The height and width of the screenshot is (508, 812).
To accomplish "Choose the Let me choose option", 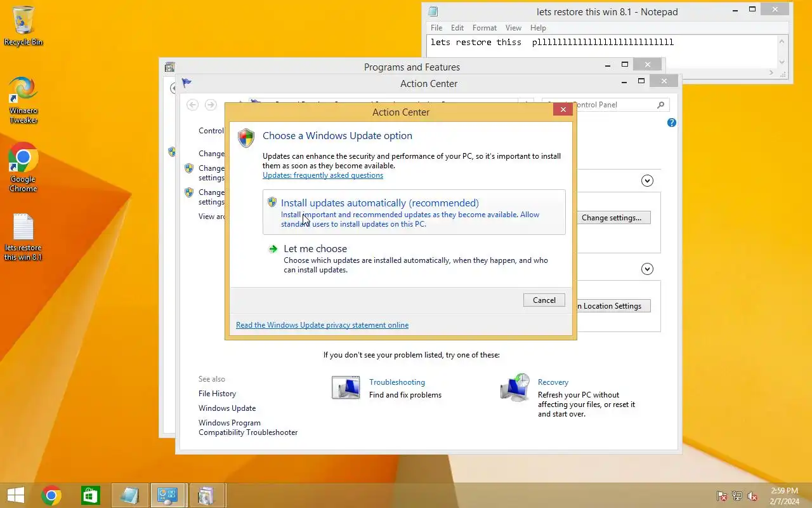I will click(414, 260).
